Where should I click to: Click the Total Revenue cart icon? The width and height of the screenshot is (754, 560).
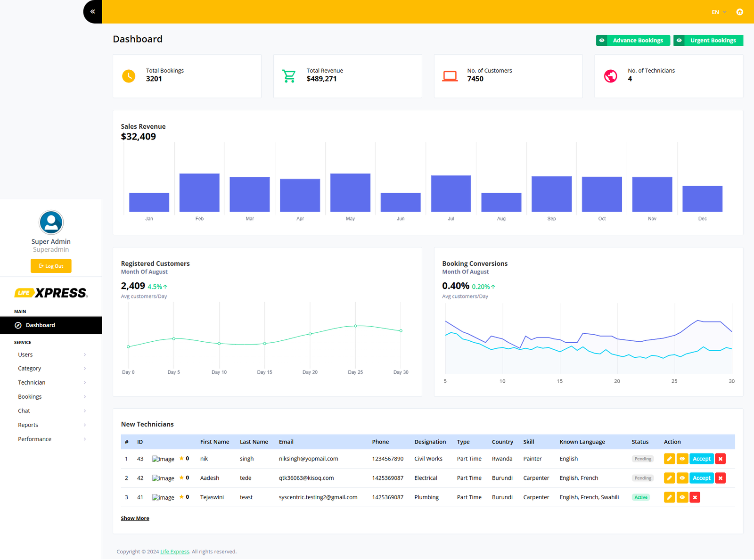289,76
